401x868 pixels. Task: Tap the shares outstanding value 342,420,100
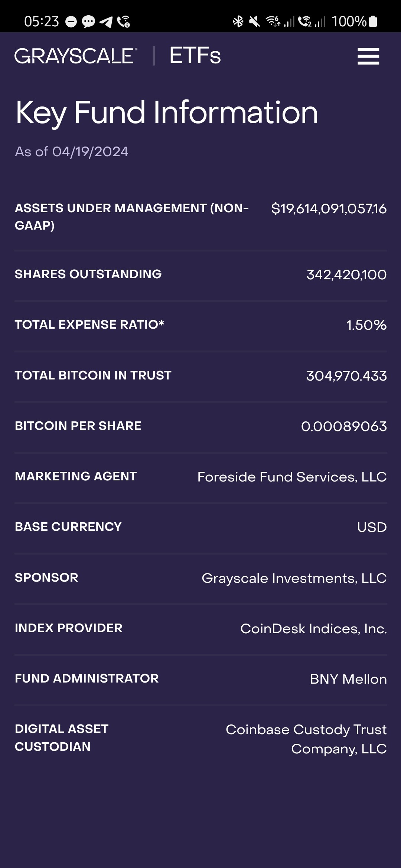(346, 275)
